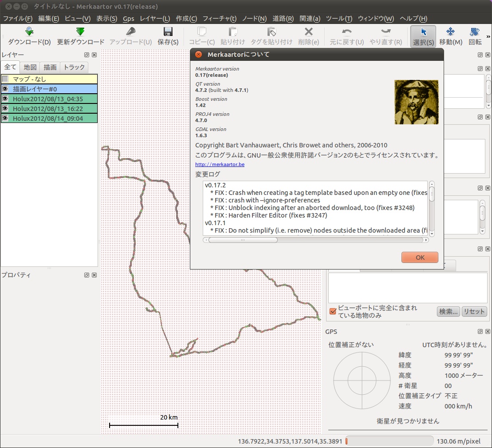Image resolution: width=492 pixels, height=448 pixels.
Task: Click the 検索... button
Action: (449, 311)
